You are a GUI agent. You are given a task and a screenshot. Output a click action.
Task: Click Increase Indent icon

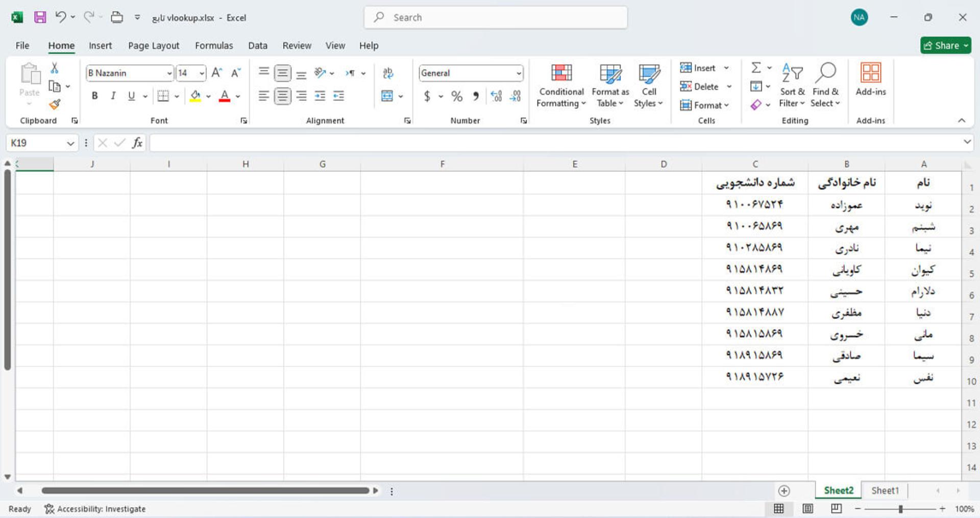click(338, 96)
